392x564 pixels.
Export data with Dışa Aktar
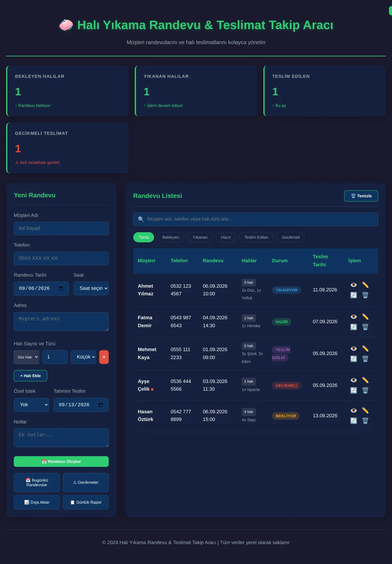click(x=37, y=502)
